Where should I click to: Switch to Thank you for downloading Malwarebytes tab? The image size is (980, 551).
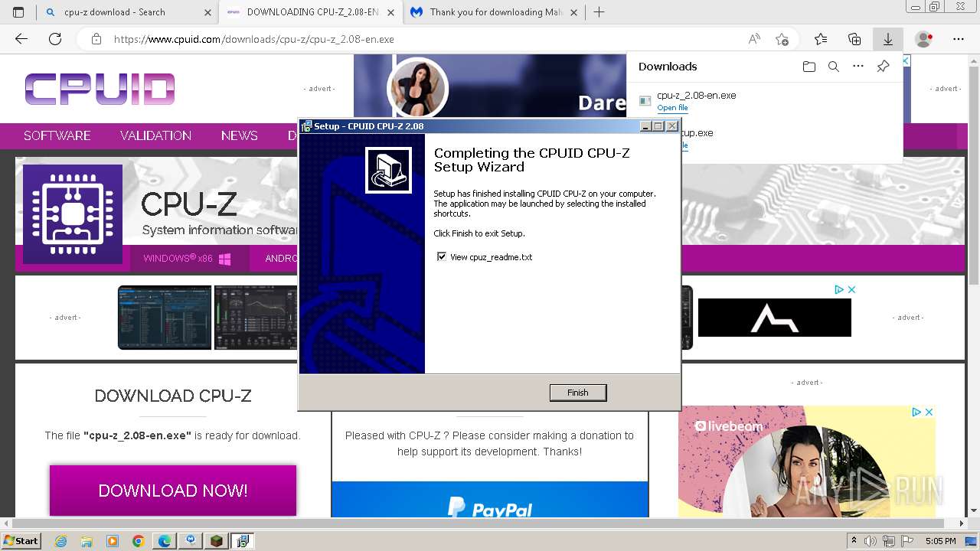pos(496,12)
